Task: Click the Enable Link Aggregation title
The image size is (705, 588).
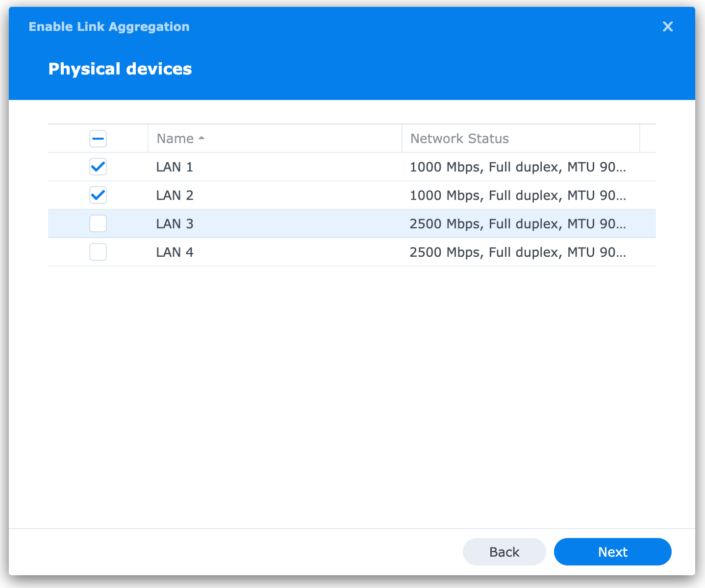Action: [109, 26]
